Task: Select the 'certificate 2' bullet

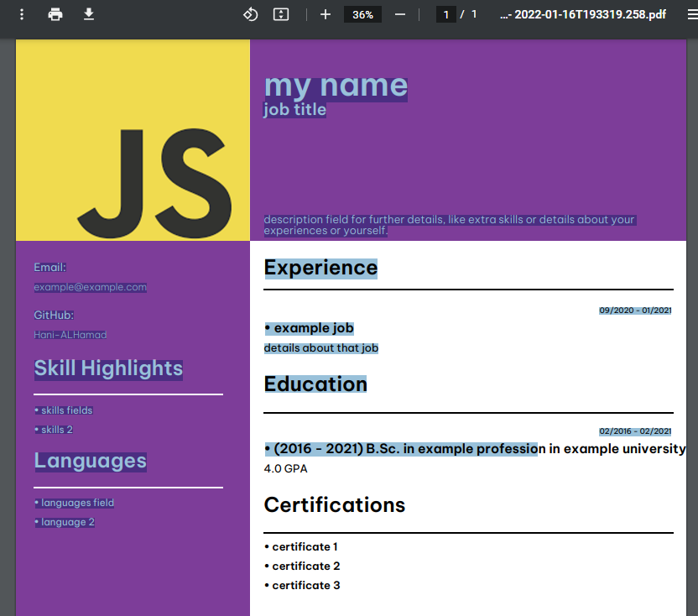Action: coord(302,566)
